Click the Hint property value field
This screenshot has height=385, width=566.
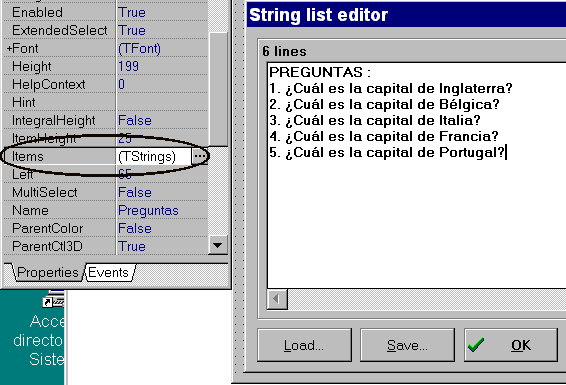click(162, 102)
